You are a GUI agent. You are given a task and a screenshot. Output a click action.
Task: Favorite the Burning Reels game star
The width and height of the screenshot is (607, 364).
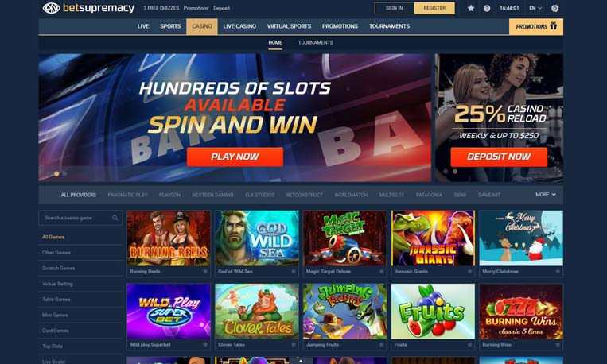tap(205, 272)
